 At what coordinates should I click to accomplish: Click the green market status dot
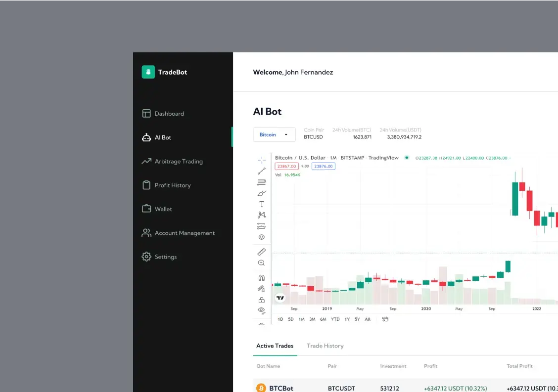coord(407,158)
